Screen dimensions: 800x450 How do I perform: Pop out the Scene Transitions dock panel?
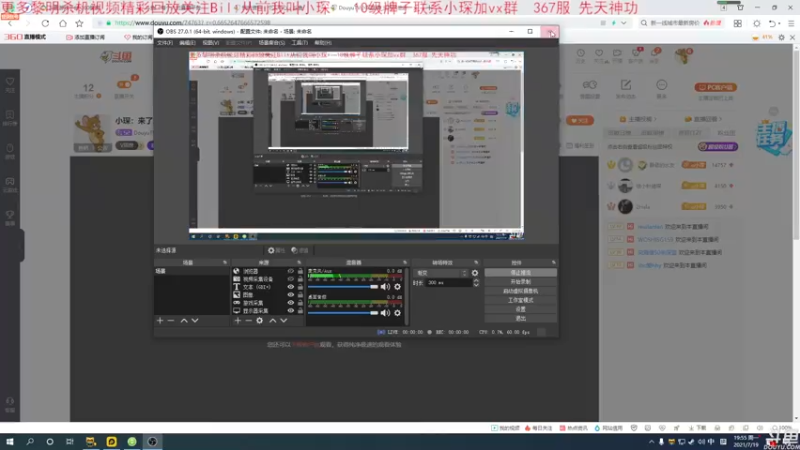point(476,263)
